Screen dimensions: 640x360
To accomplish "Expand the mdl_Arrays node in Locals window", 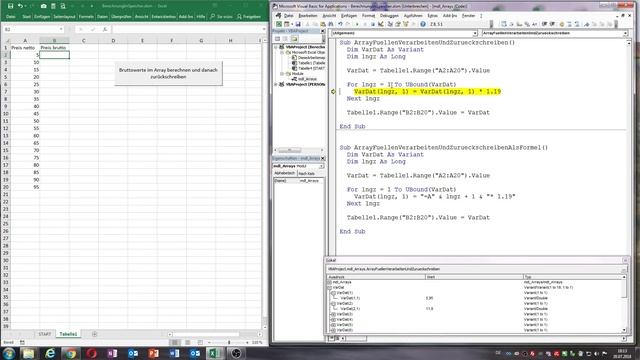I will pyautogui.click(x=329, y=282).
